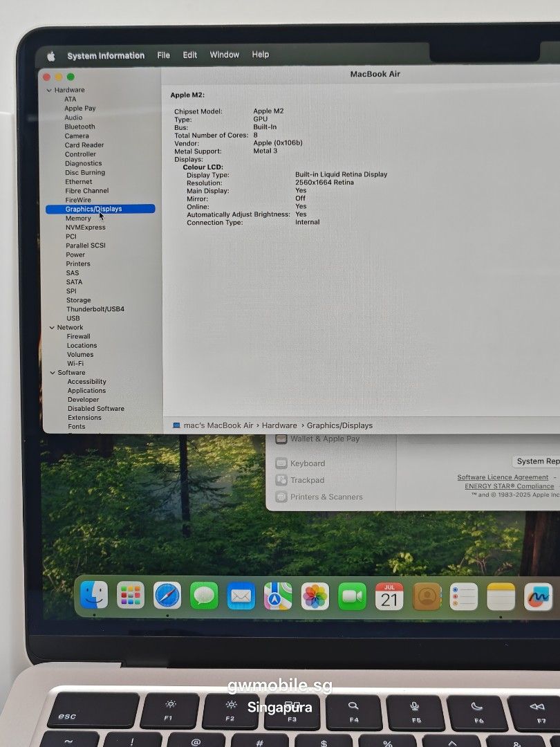Open Calendar showing 21 in Dock

[389, 596]
